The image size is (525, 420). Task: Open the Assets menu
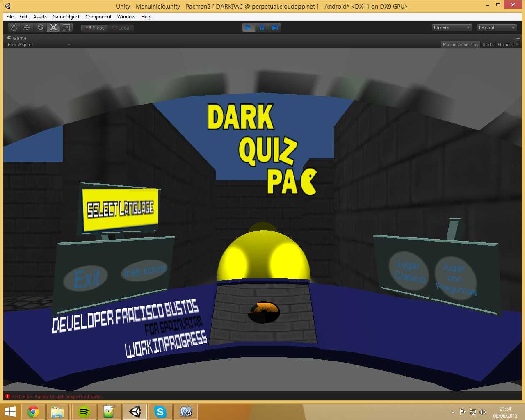40,17
